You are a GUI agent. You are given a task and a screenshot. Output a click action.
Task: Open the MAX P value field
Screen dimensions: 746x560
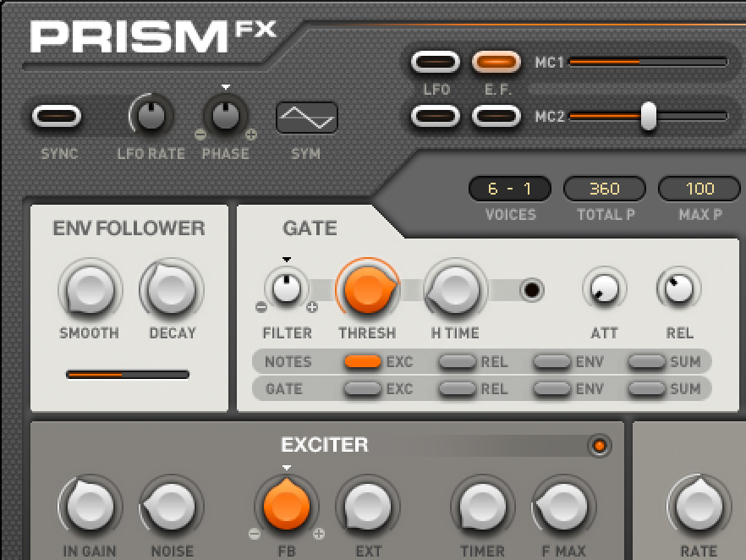click(699, 189)
